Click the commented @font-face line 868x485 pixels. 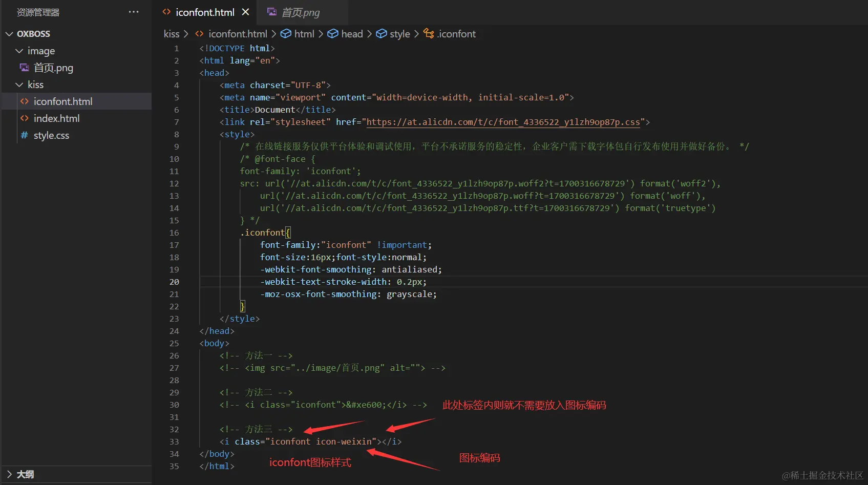click(x=278, y=159)
